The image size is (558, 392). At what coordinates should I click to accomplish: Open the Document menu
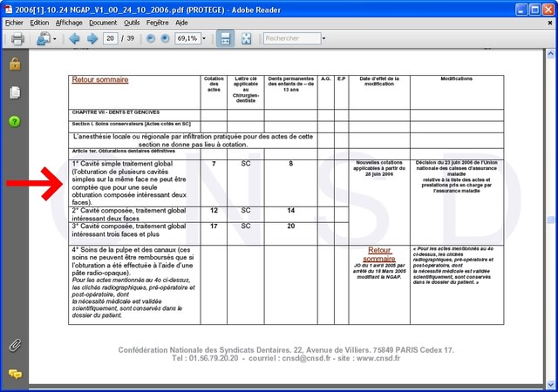(103, 23)
